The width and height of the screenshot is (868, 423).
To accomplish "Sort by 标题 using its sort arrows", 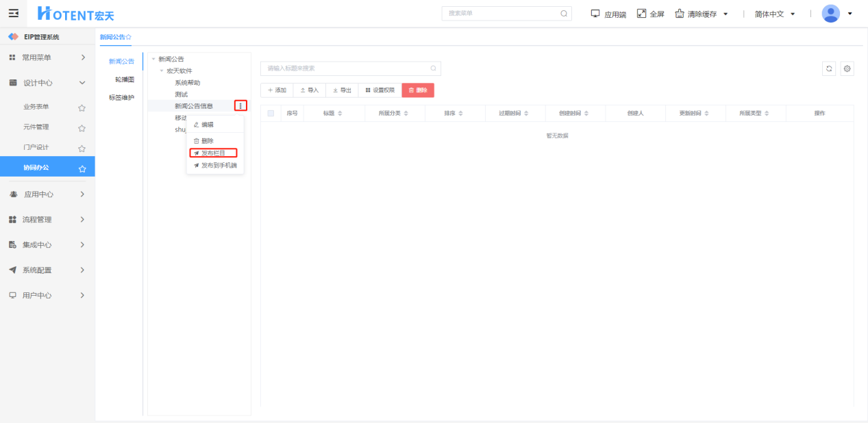I will coord(340,114).
